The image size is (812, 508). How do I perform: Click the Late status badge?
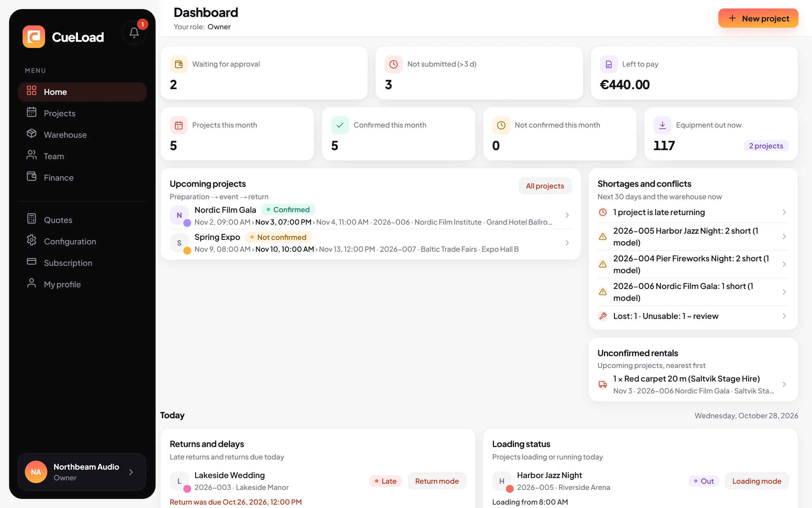coord(385,481)
